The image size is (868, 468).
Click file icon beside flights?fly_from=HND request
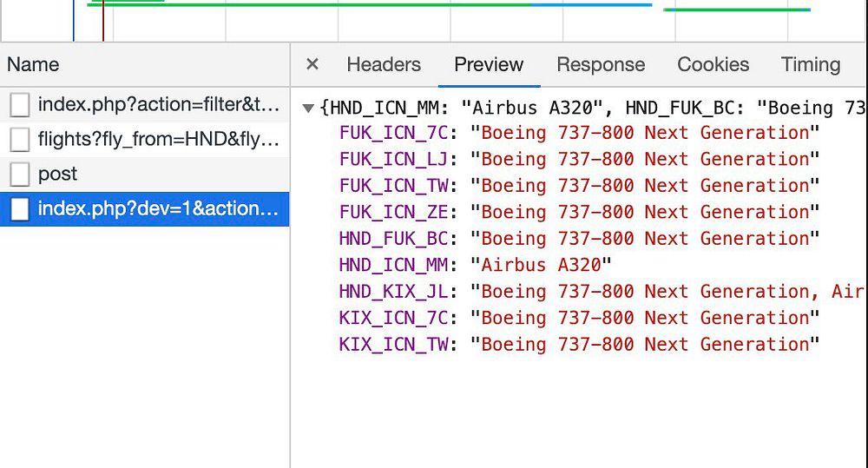[19, 140]
